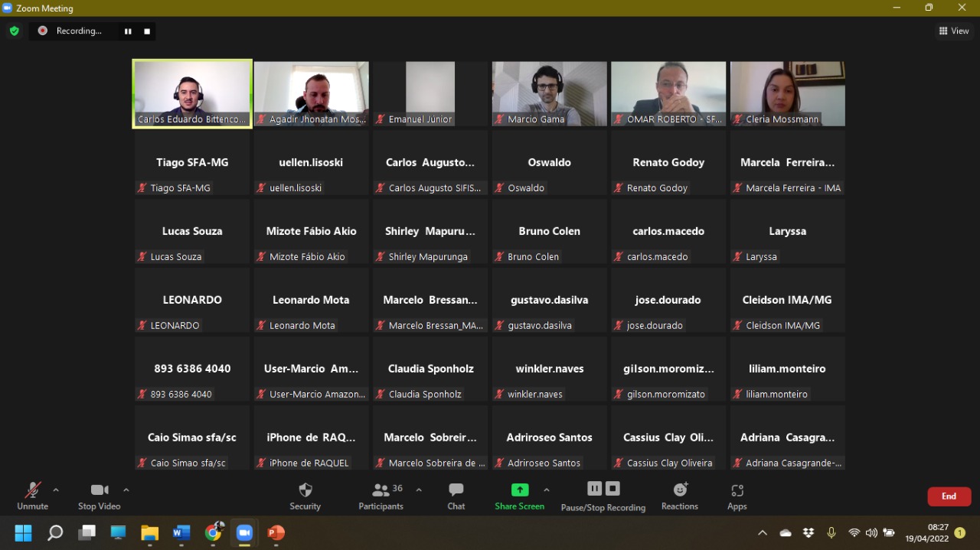Unmute the microphone

point(32,496)
